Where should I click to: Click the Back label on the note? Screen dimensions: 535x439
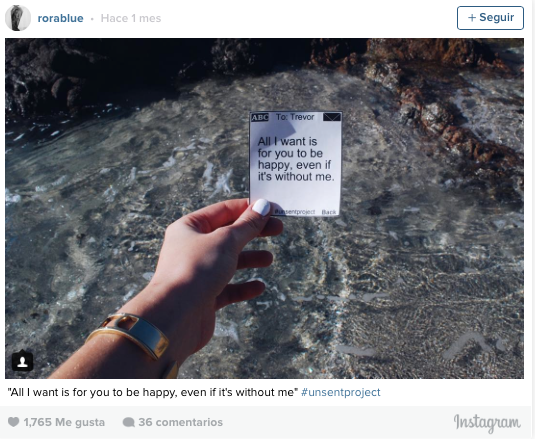click(x=329, y=212)
